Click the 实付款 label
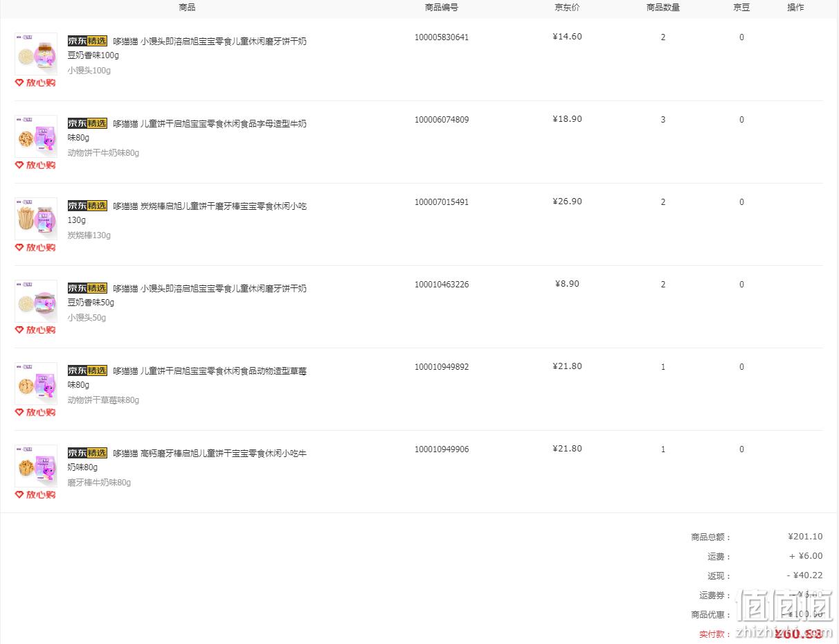 click(x=714, y=634)
